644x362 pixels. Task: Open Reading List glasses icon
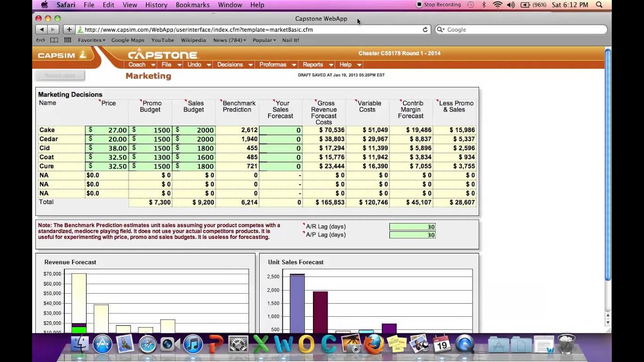pyautogui.click(x=40, y=40)
